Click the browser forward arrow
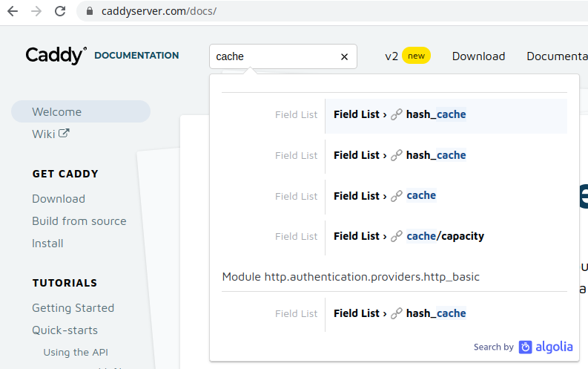This screenshot has width=588, height=369. tap(36, 11)
